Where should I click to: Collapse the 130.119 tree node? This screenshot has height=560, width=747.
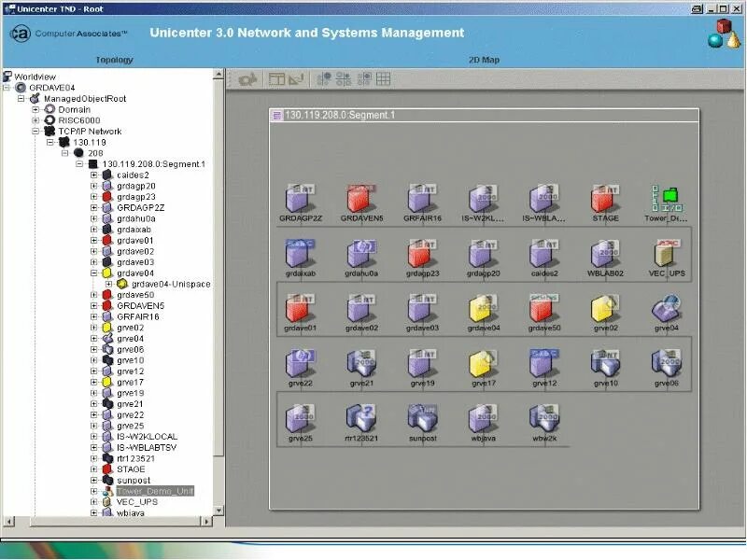(x=50, y=143)
